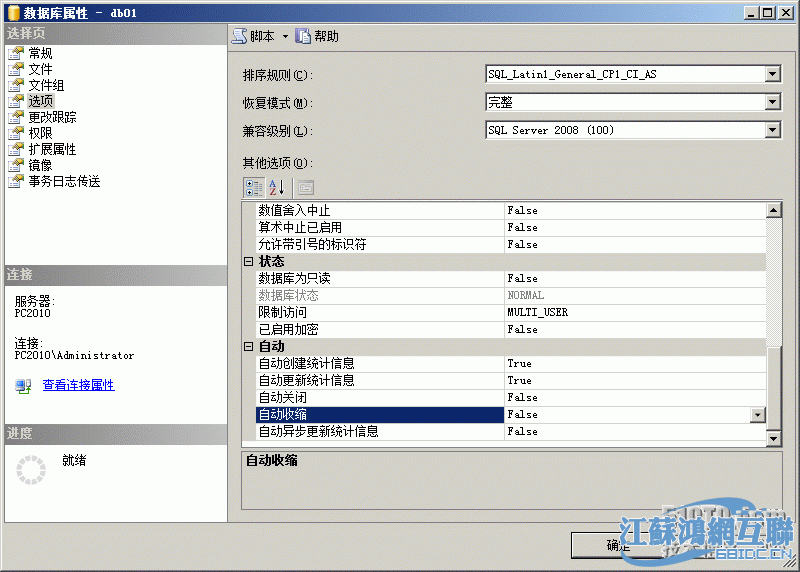The height and width of the screenshot is (572, 800).
Task: Select the 事务日志传送 page
Action: pyautogui.click(x=64, y=181)
